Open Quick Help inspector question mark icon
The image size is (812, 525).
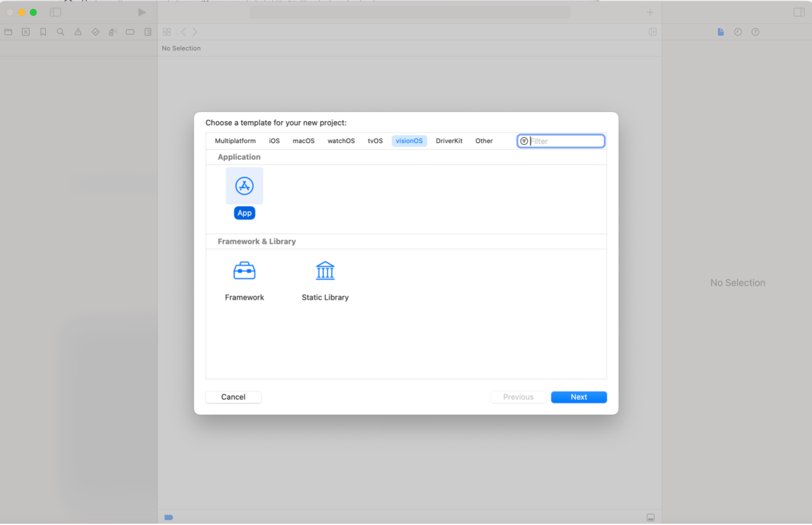coord(755,32)
